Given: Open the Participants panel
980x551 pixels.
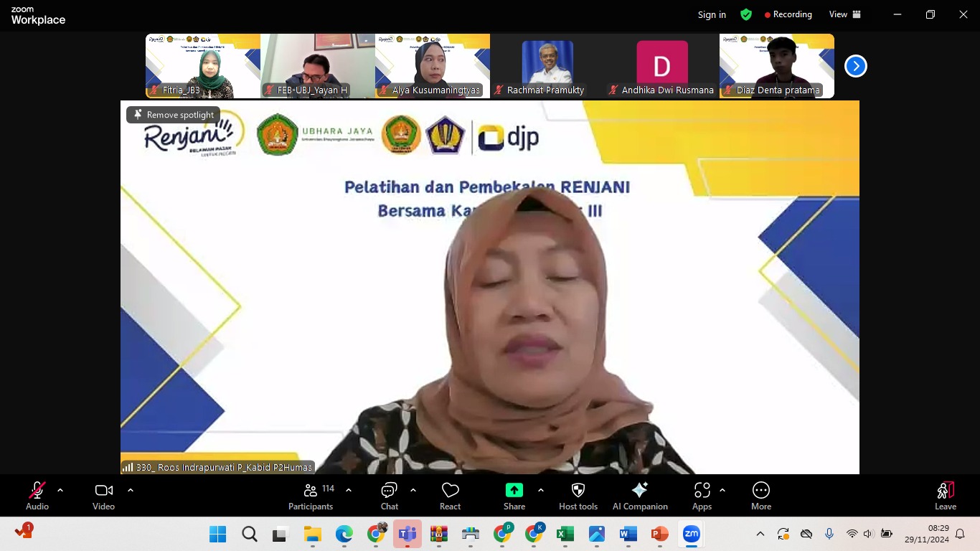Looking at the screenshot, I should [311, 496].
